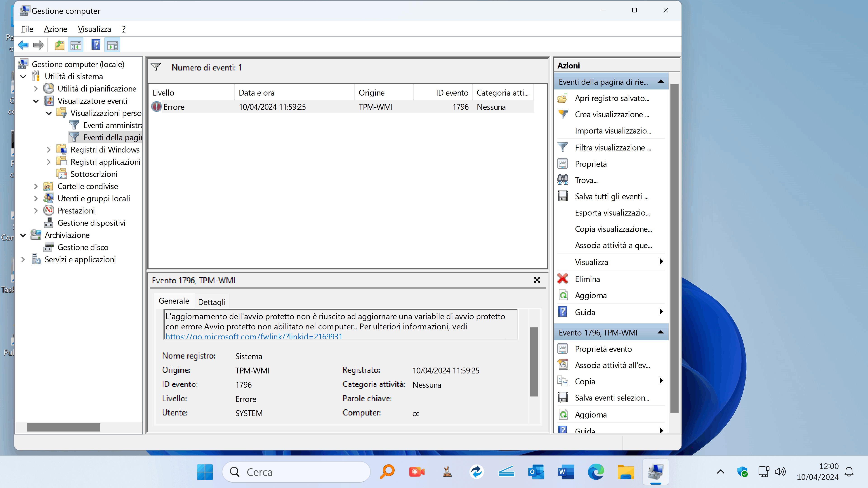Expand the Servizi e applicazioni node
The image size is (868, 488).
[x=23, y=259]
